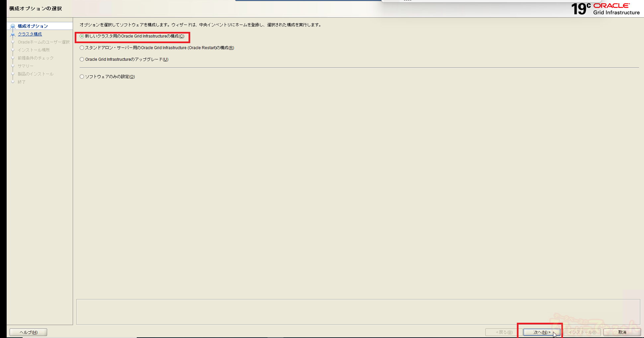Click the Oracle Grid Infrastructure logo
This screenshot has width=644, height=338.
pos(616,9)
